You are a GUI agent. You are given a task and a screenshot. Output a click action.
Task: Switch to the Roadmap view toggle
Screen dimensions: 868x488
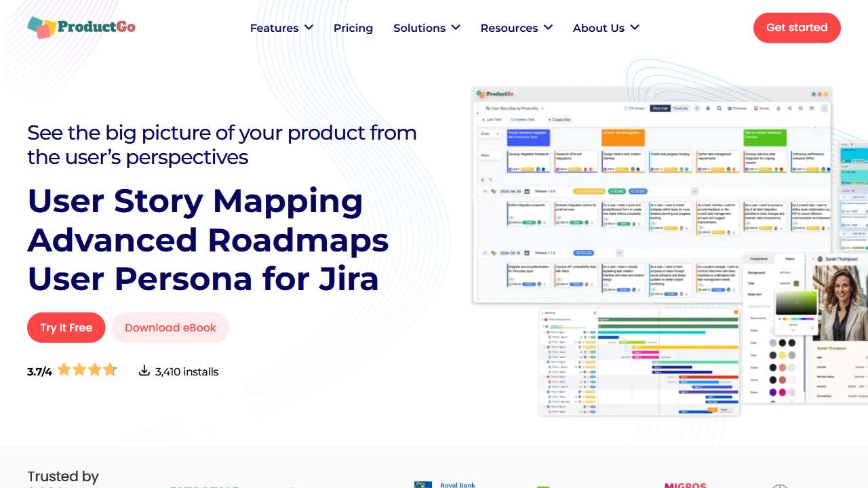point(681,108)
